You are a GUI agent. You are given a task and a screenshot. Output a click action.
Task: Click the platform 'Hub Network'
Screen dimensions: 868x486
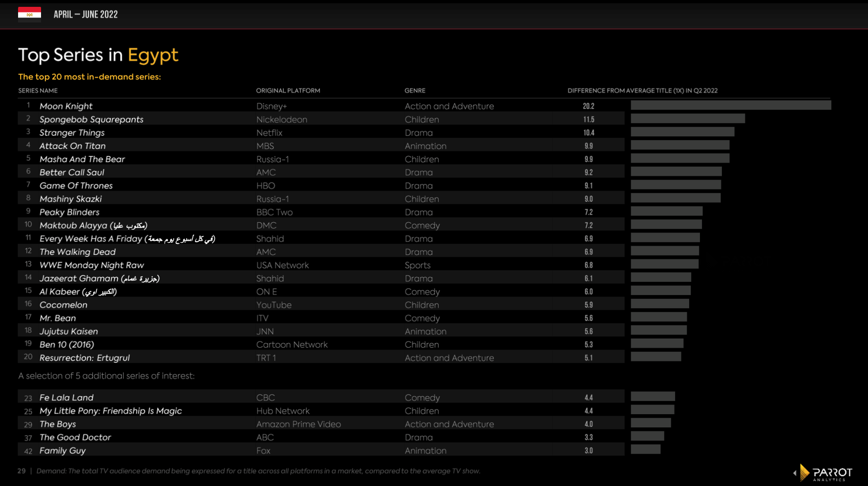pos(283,411)
